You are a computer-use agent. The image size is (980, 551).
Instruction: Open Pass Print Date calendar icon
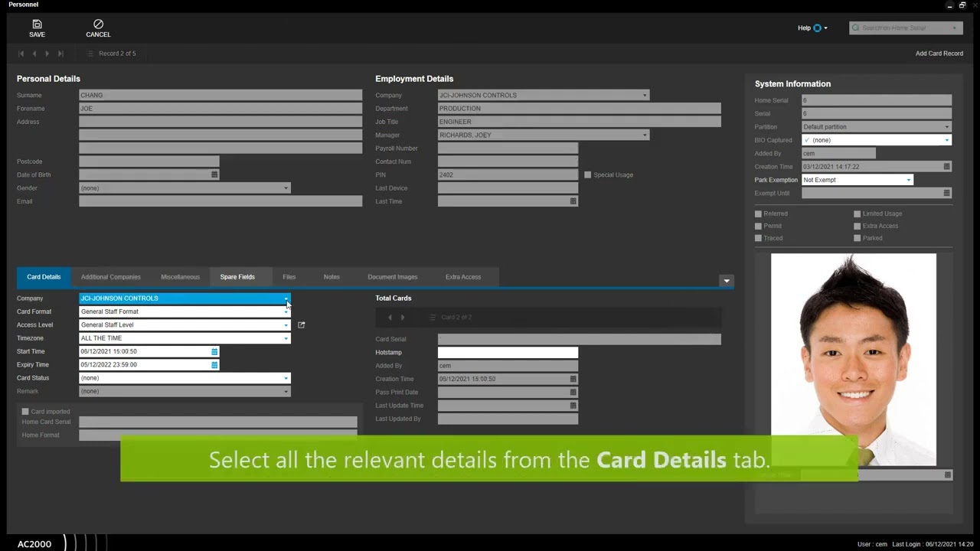(x=573, y=393)
